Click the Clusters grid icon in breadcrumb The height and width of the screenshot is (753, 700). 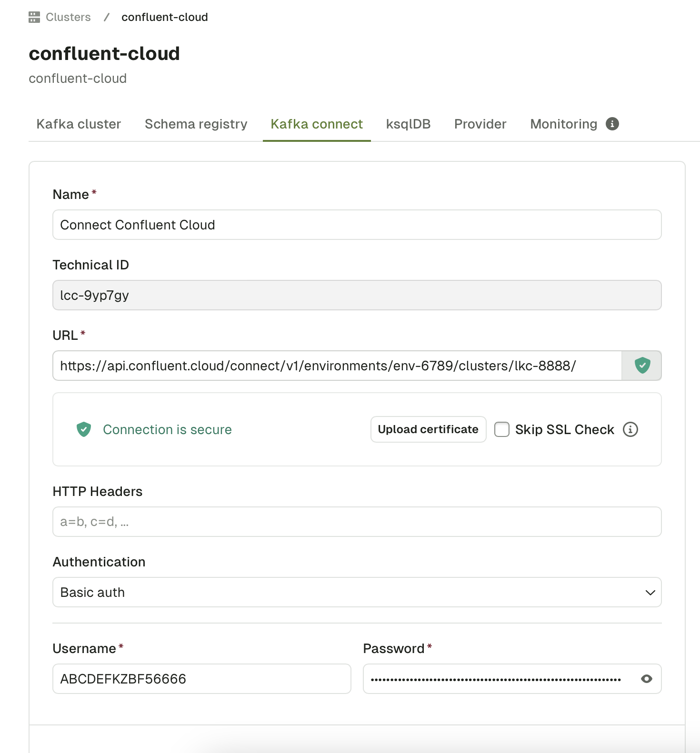[34, 17]
